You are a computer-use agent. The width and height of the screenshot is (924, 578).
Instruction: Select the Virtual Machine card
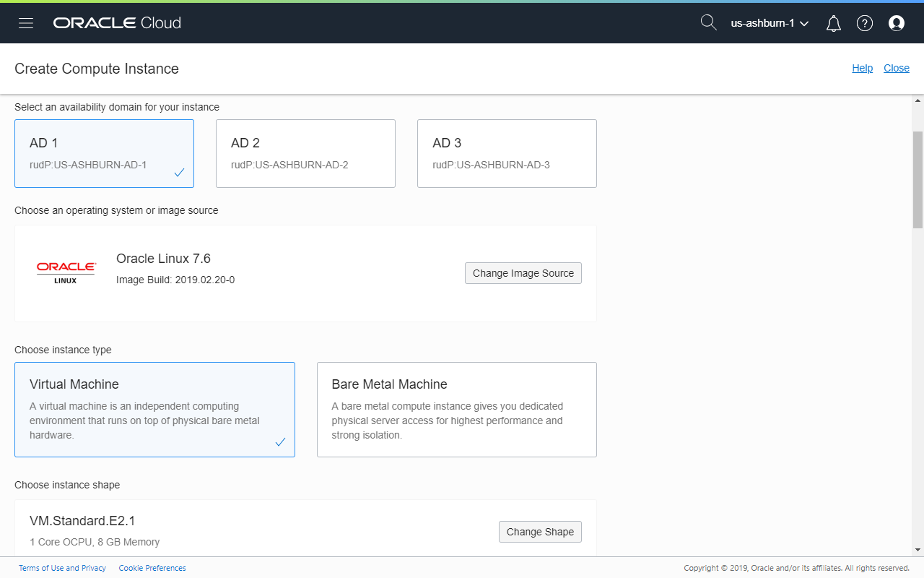(154, 410)
